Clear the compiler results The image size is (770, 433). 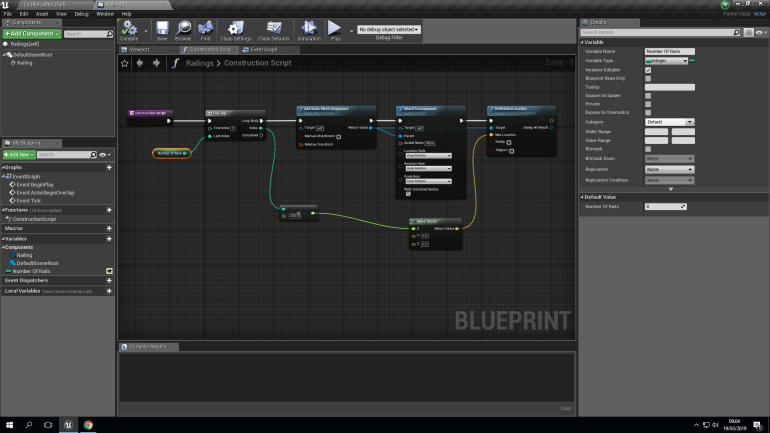point(565,408)
